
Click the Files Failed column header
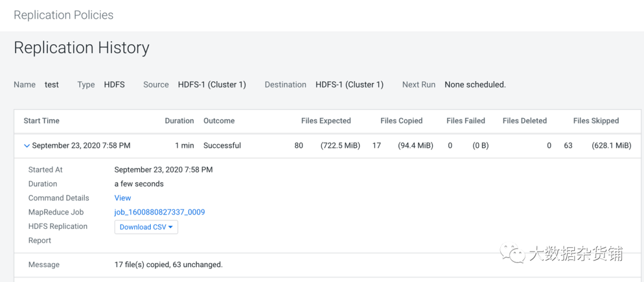pos(466,120)
